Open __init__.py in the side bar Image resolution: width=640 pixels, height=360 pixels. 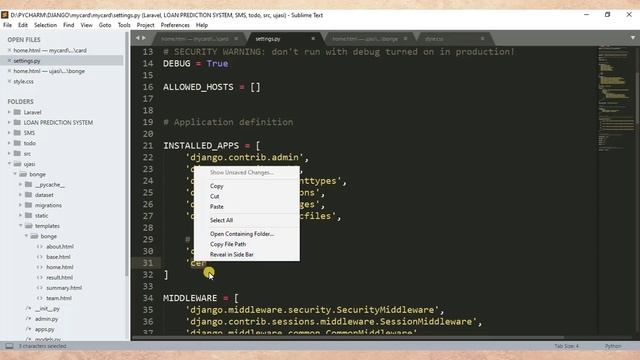click(47, 309)
